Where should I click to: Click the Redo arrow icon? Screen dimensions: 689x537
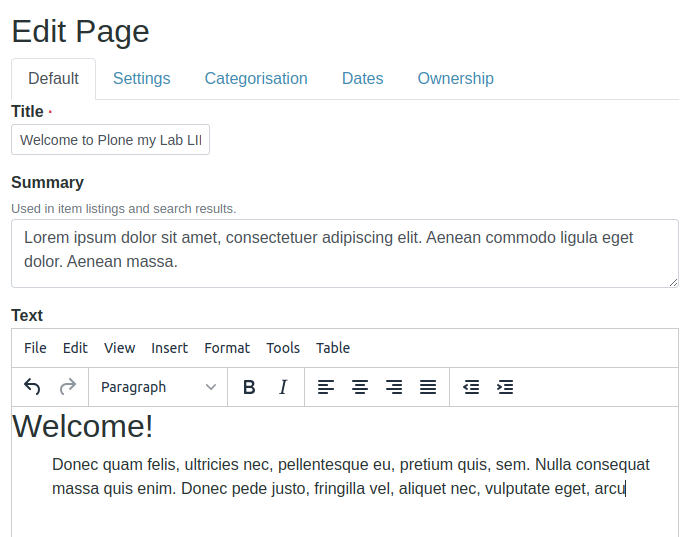coord(68,387)
